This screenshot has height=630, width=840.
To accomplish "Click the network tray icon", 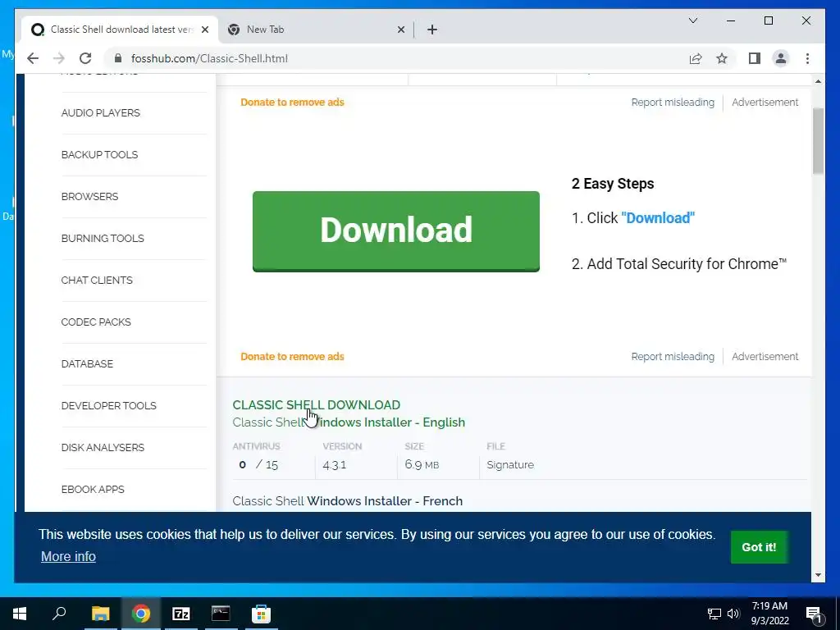I will point(714,614).
